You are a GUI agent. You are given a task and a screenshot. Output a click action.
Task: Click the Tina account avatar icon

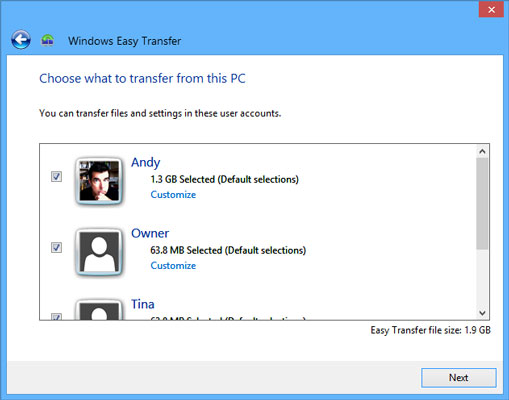click(x=99, y=310)
